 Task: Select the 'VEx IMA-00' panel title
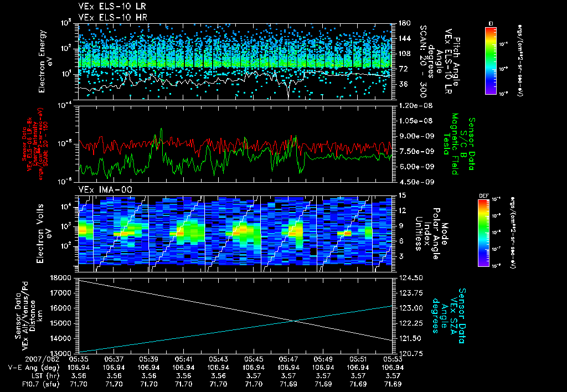coord(105,189)
